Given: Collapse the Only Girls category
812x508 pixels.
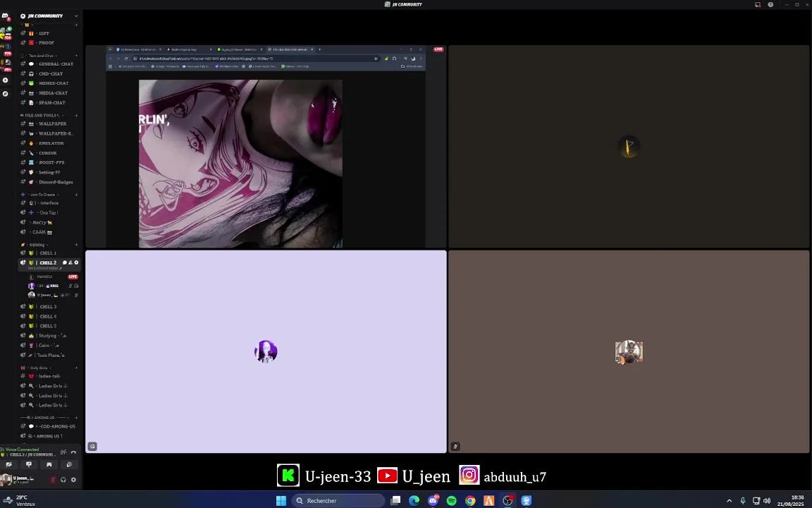Looking at the screenshot, I should 36,368.
